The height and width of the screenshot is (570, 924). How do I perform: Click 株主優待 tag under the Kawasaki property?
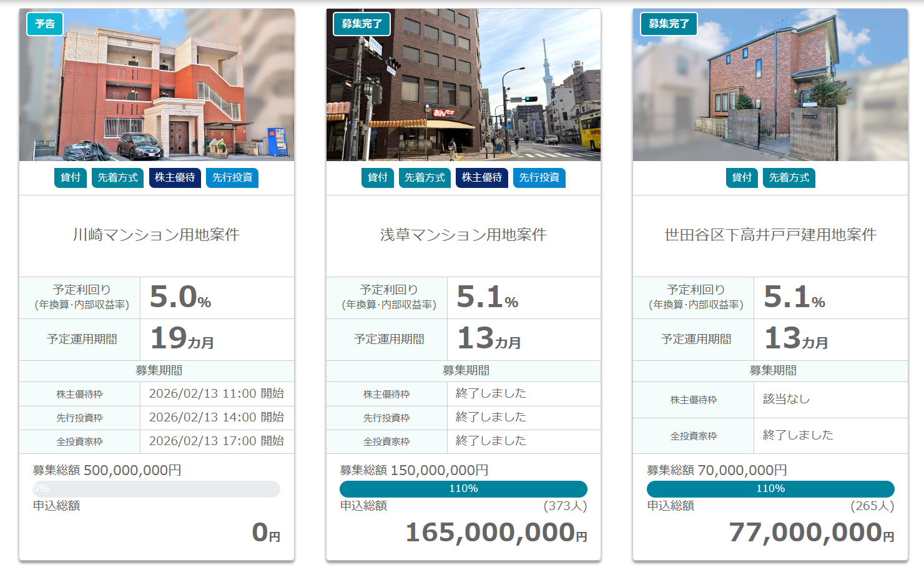tap(175, 178)
